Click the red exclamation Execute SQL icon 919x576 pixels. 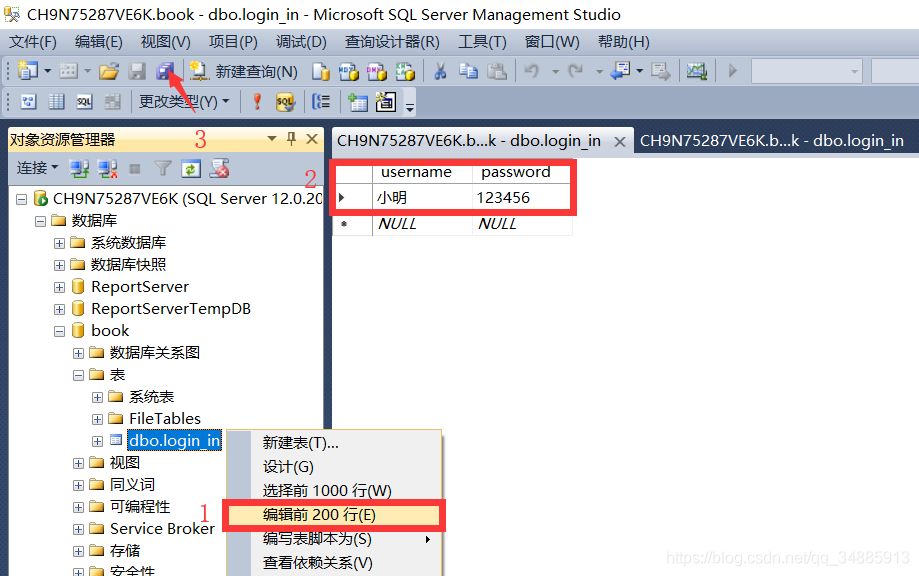click(x=257, y=102)
